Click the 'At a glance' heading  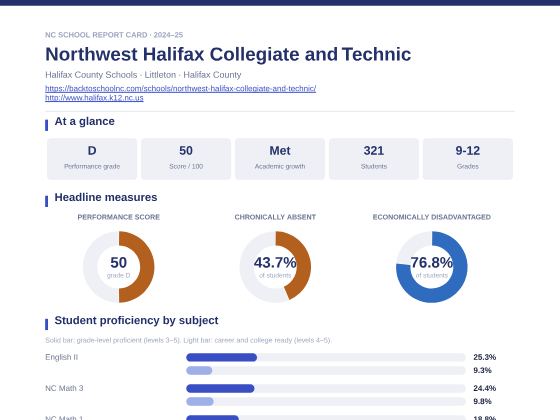click(x=85, y=121)
